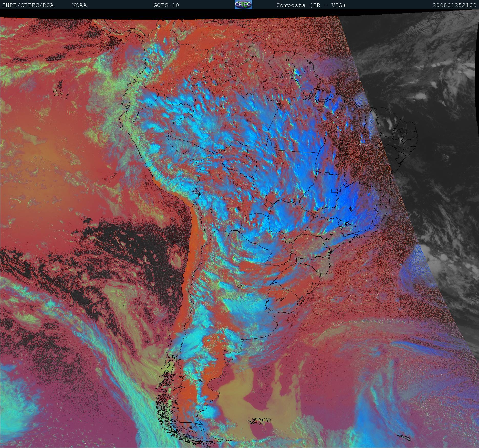Click the CPTEC logo in header
This screenshot has height=448, width=479.
243,5
